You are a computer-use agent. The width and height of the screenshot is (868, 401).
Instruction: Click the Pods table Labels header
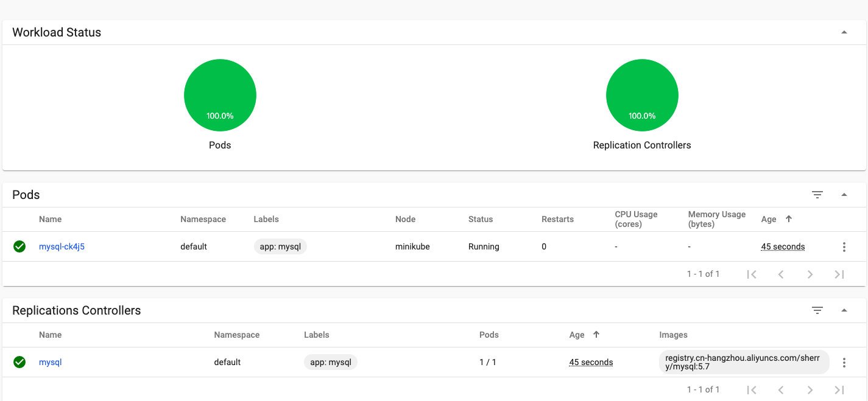coord(266,219)
